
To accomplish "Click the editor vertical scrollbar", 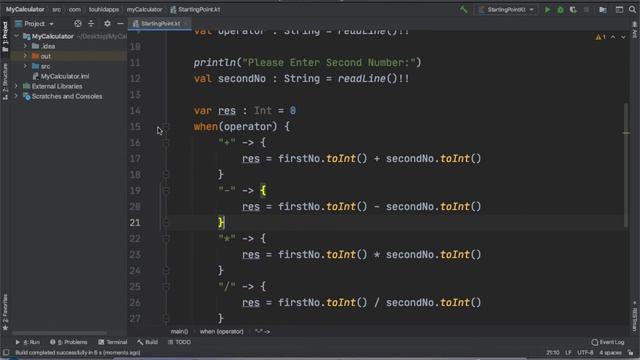I will pos(626,165).
